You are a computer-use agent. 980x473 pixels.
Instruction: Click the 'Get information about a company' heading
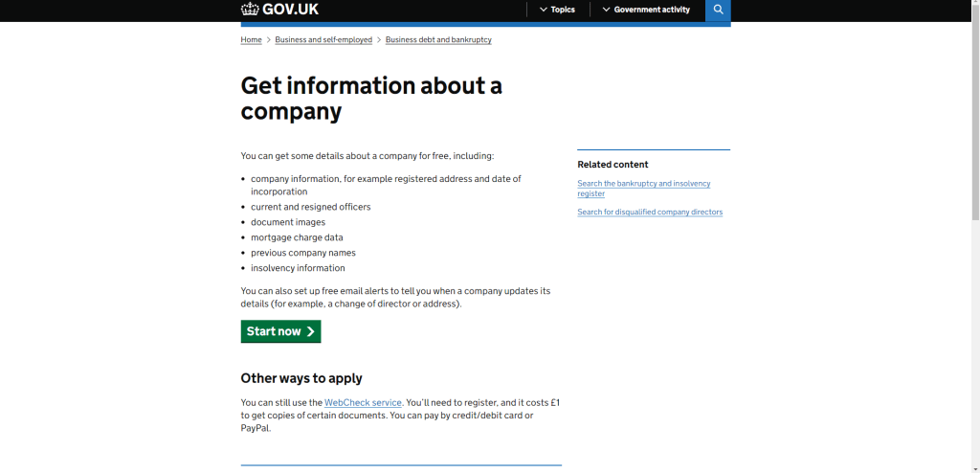(x=371, y=98)
